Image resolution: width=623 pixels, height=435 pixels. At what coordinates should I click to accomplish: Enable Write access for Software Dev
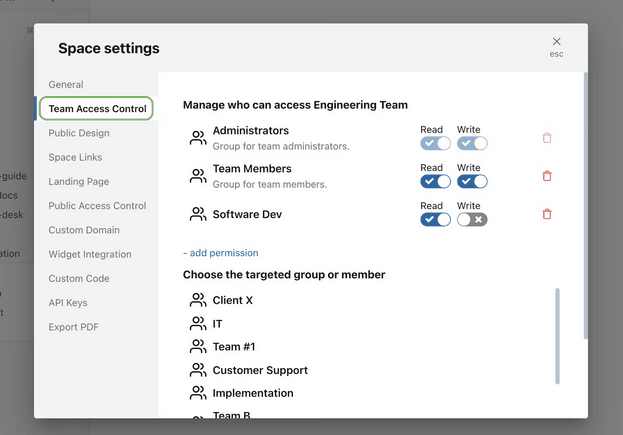(x=472, y=219)
